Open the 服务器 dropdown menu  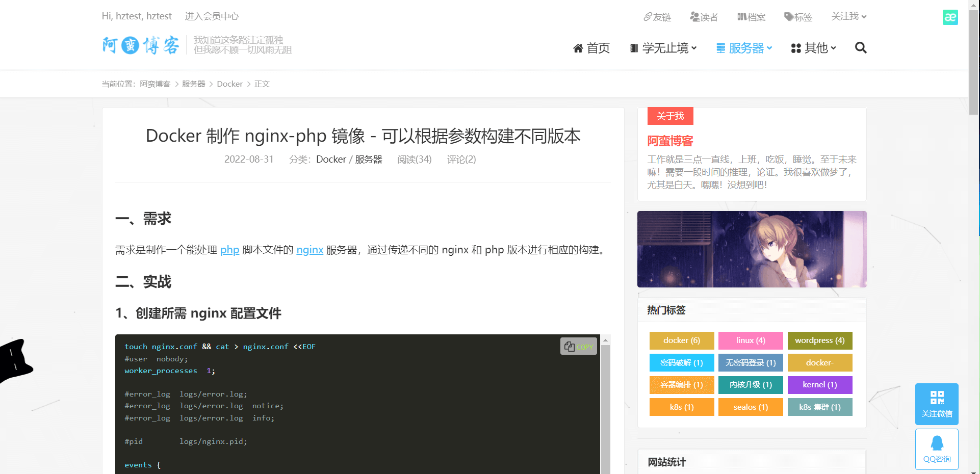(x=743, y=48)
